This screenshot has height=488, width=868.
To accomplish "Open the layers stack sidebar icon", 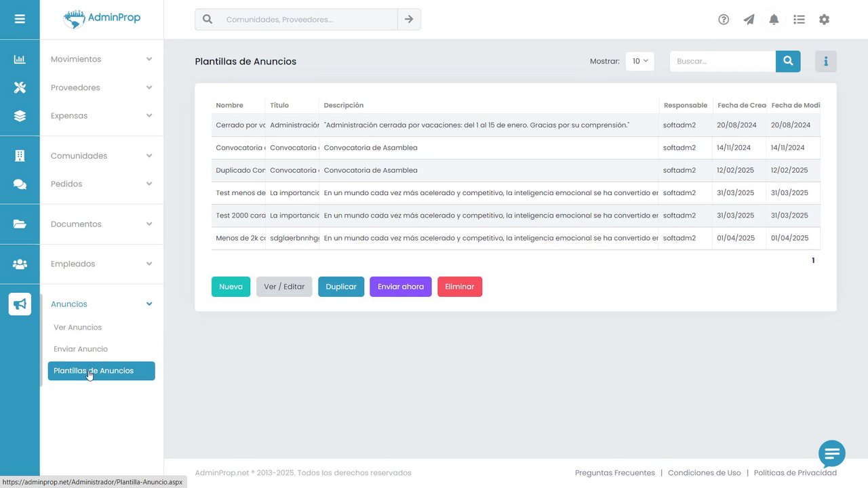I will pos(20,116).
